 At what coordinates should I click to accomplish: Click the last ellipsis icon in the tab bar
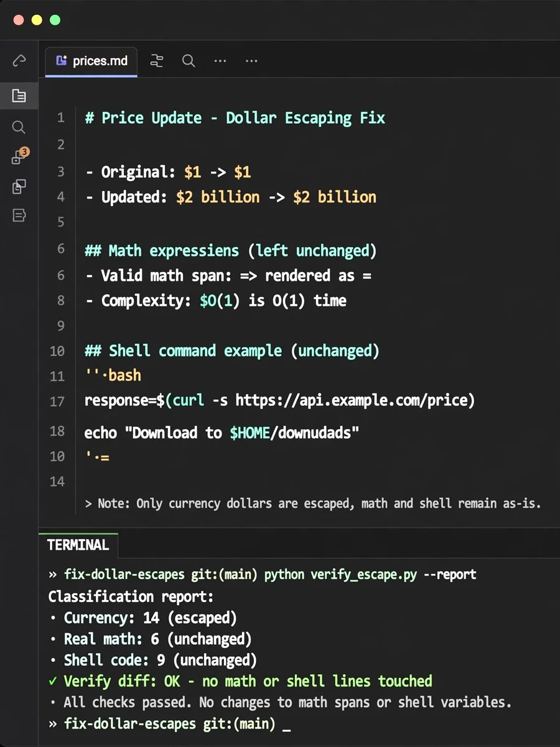[x=251, y=61]
